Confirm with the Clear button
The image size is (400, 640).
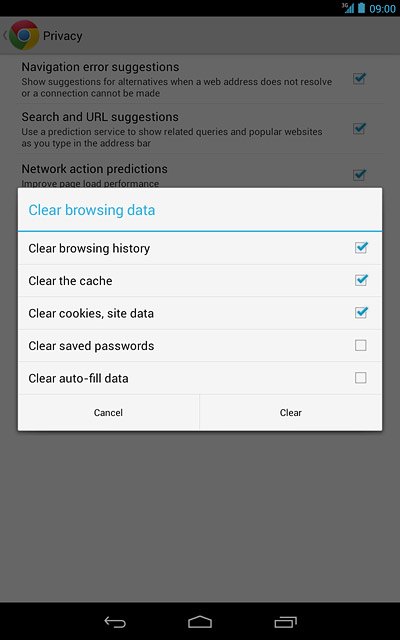click(x=291, y=412)
